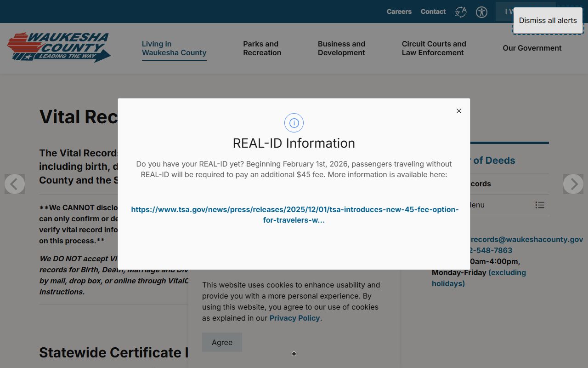The width and height of the screenshot is (588, 368).
Task: Expand Circuit Courts and Law Enforcement menu
Action: tap(434, 48)
